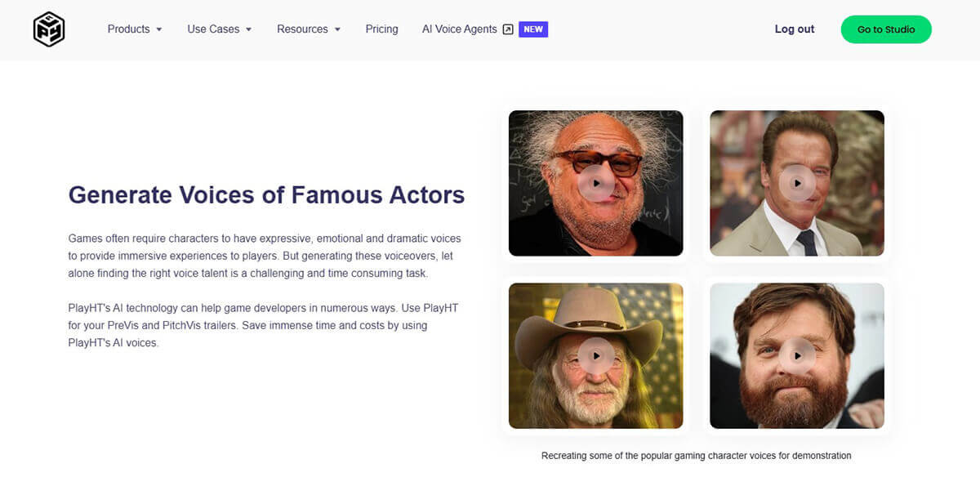
Task: Click the caption about recreating gaming character voices
Action: pyautogui.click(x=696, y=456)
